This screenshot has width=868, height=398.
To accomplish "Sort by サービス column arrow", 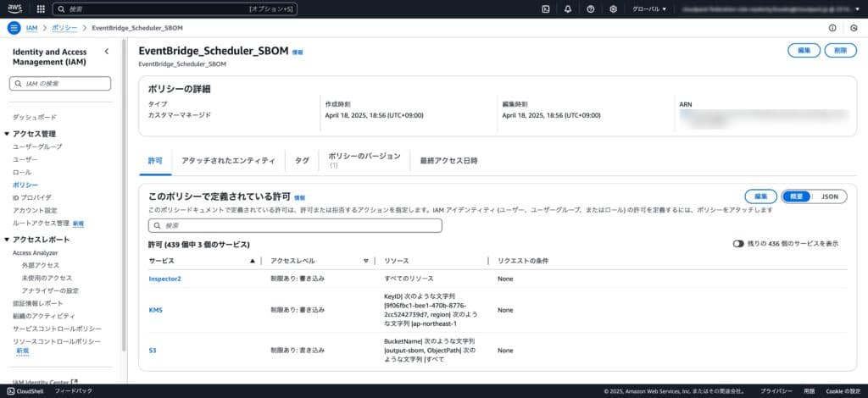I will pyautogui.click(x=253, y=261).
